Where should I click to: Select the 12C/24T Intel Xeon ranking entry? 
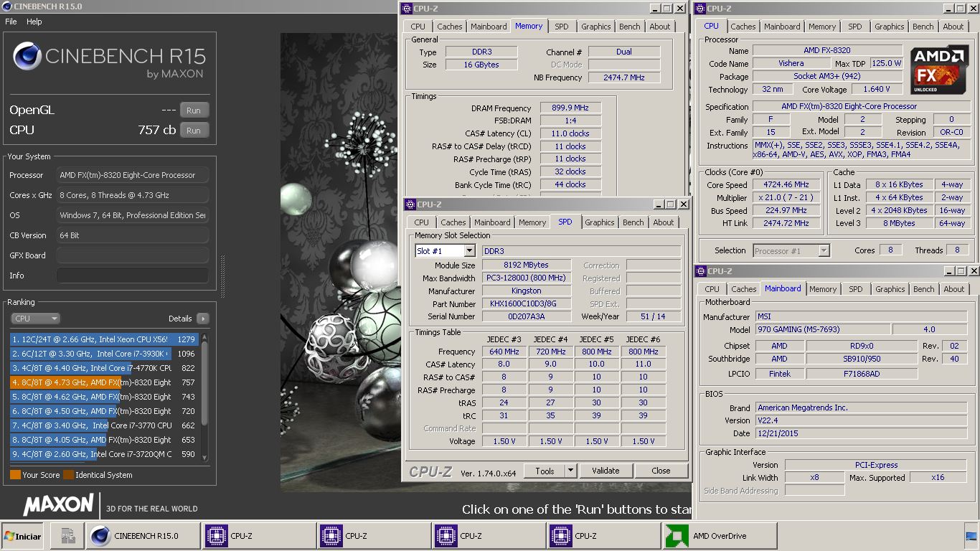tap(105, 339)
